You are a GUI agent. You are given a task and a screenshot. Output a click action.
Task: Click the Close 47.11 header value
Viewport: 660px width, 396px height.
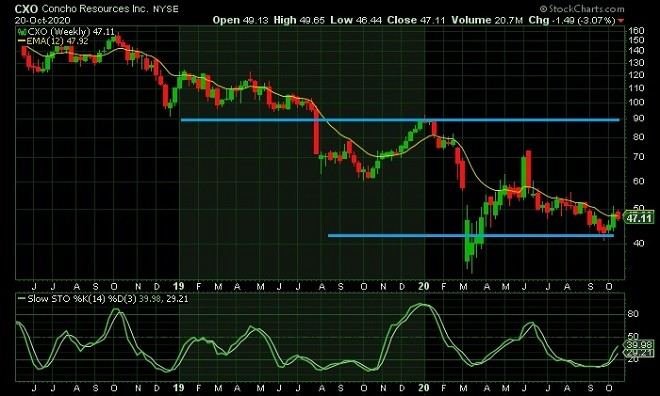[x=416, y=20]
